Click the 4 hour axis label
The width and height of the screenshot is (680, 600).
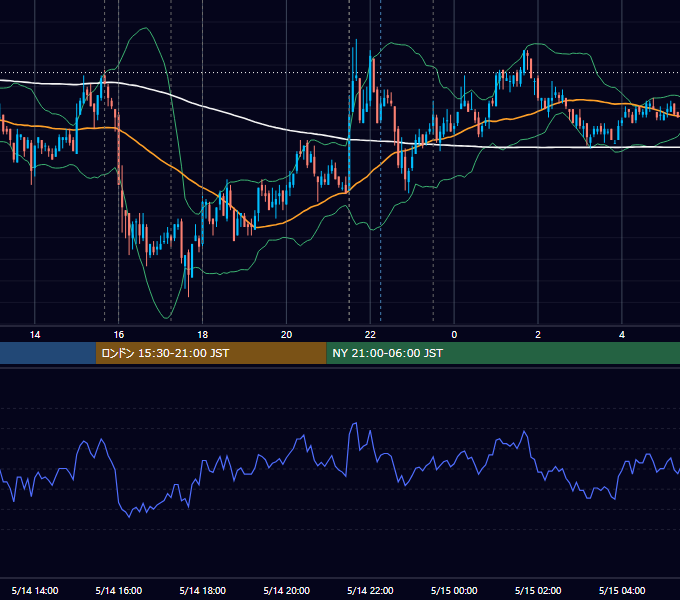pyautogui.click(x=622, y=335)
